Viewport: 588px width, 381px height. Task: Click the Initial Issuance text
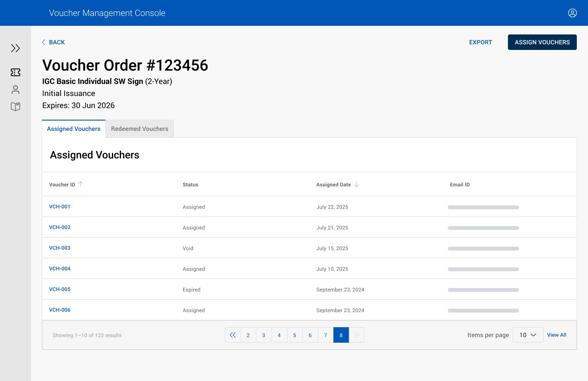68,93
